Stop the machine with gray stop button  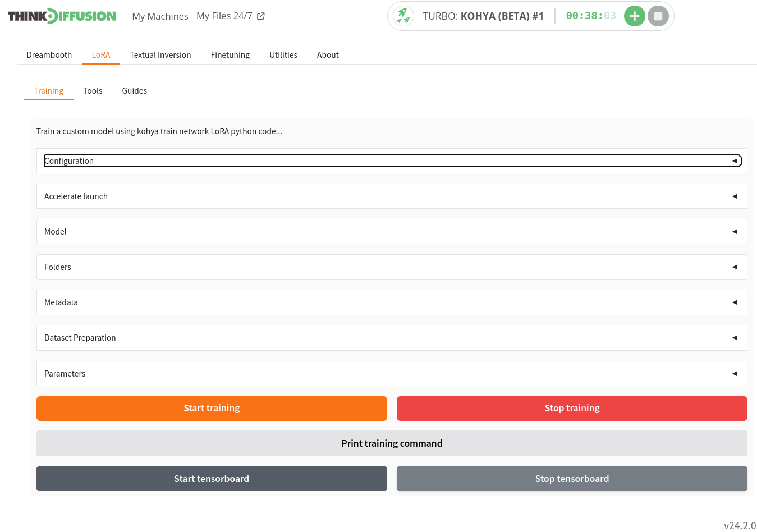point(658,16)
